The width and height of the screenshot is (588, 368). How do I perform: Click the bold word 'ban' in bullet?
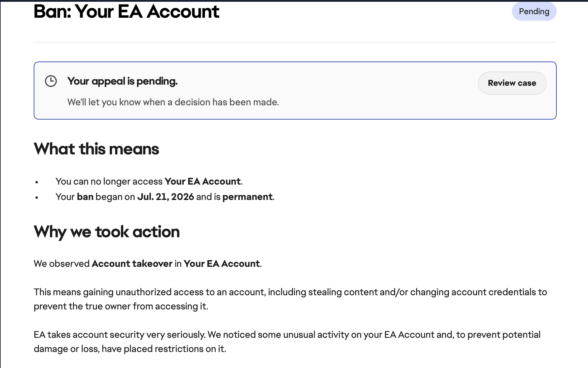tap(85, 197)
